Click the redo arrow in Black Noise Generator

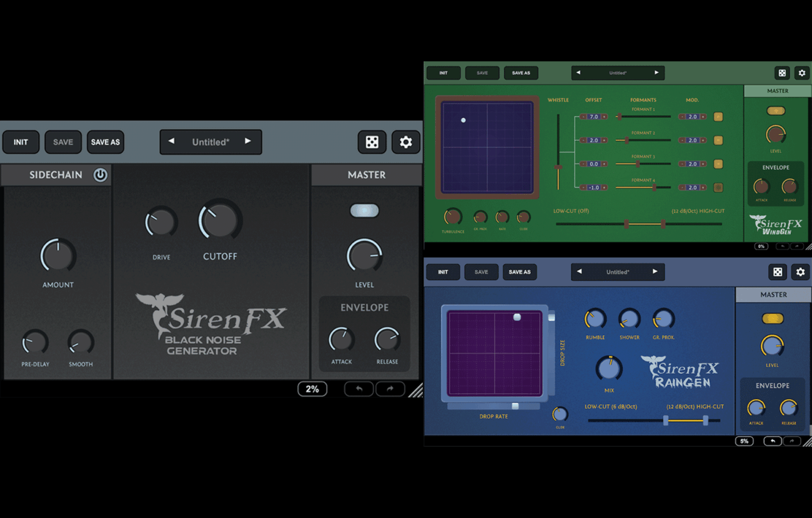[x=390, y=389]
